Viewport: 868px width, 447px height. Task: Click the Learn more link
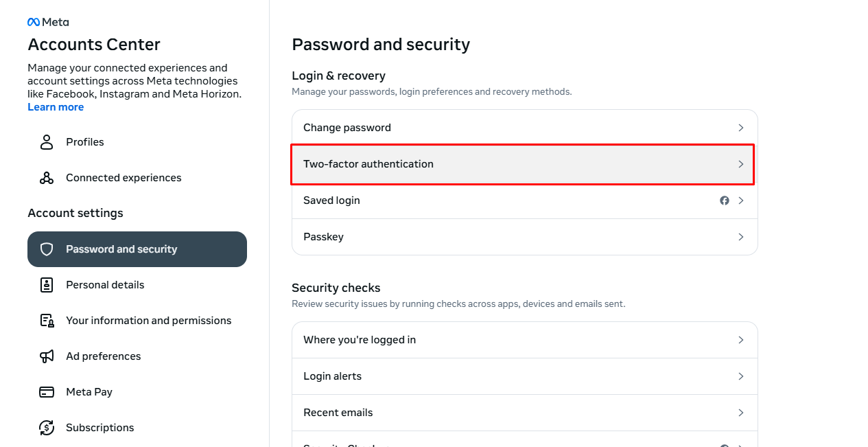click(56, 107)
